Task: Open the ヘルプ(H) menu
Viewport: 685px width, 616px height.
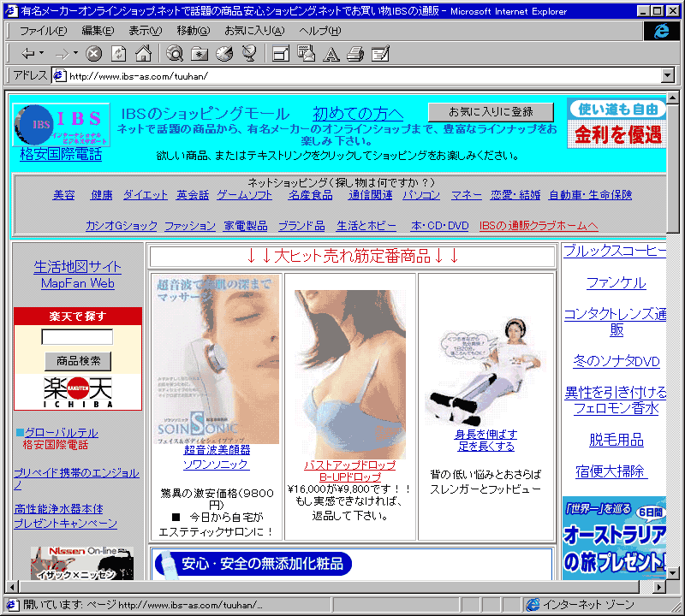Action: [x=319, y=31]
